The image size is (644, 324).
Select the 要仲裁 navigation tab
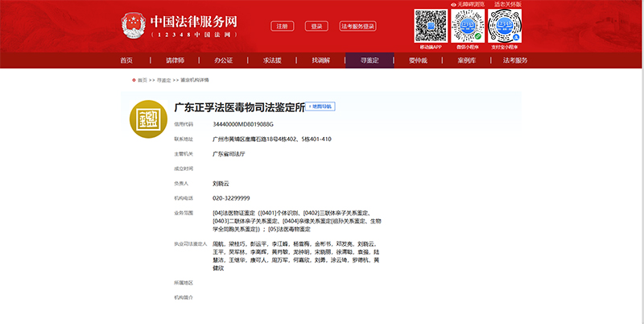418,60
